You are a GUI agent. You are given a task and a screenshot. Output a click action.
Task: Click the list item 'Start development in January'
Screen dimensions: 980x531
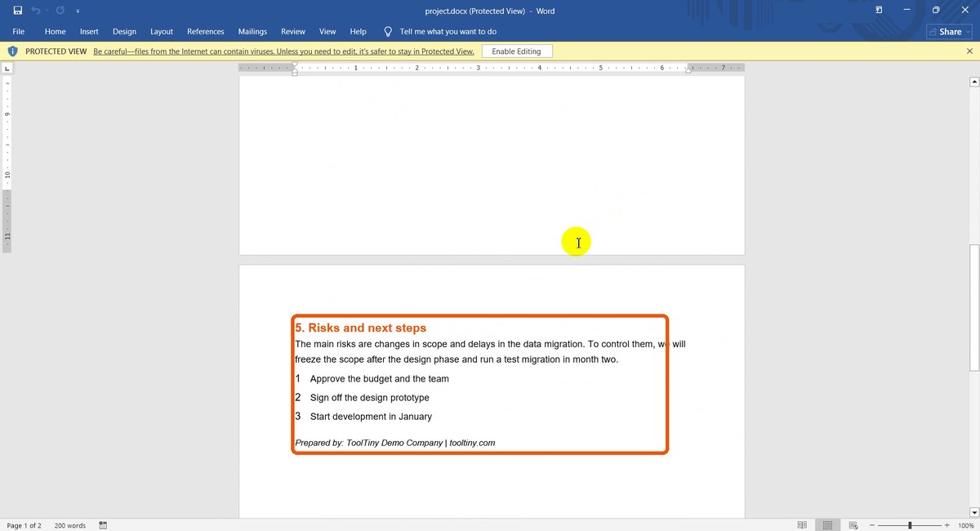click(371, 417)
